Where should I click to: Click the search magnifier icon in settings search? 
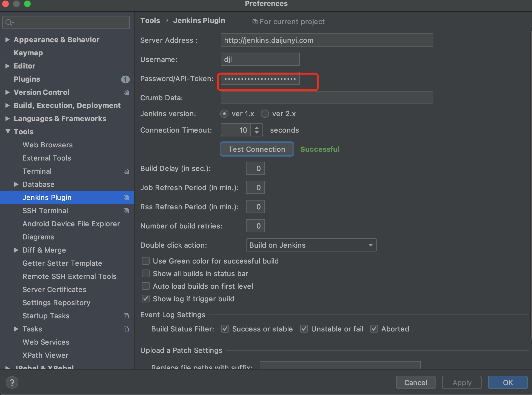(x=9, y=22)
